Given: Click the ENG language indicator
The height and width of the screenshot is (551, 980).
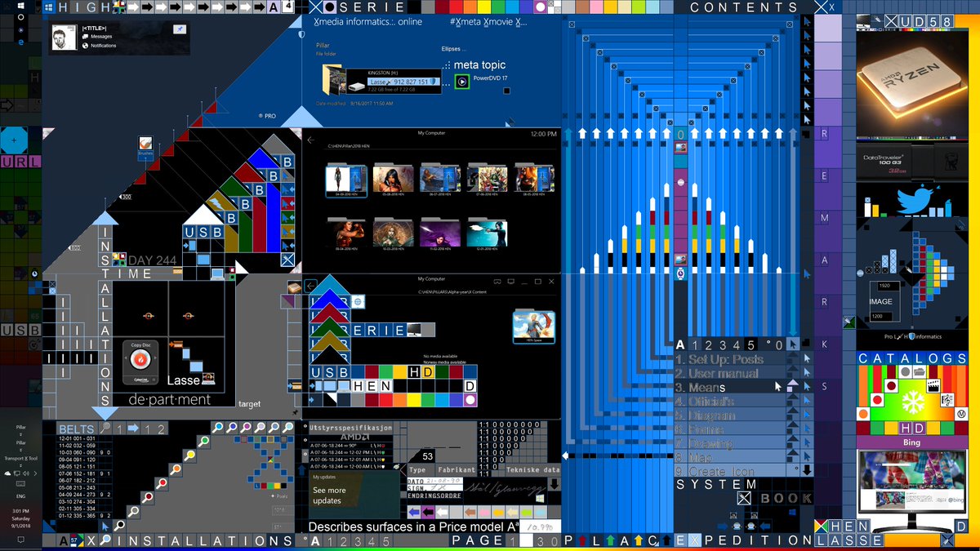Looking at the screenshot, I should pyautogui.click(x=20, y=495).
